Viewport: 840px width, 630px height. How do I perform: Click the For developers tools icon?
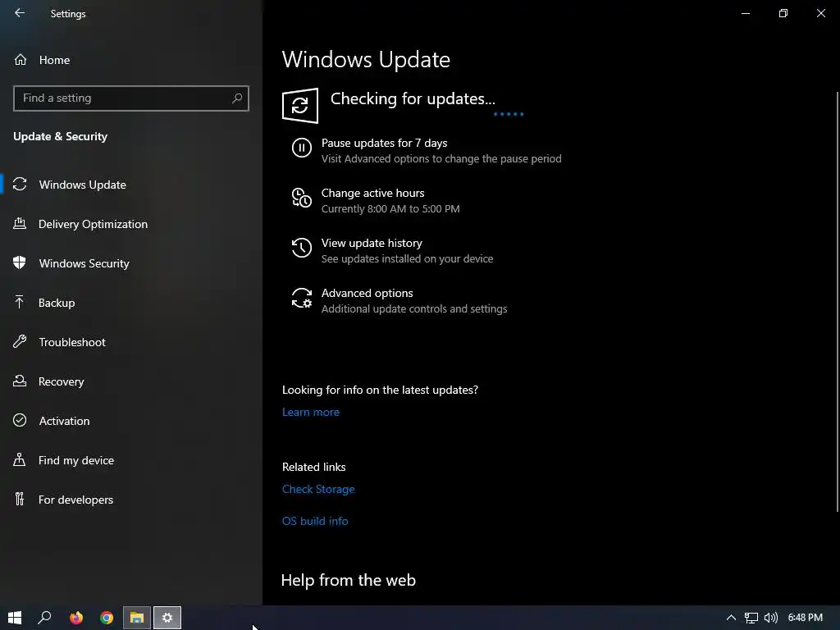tap(20, 499)
